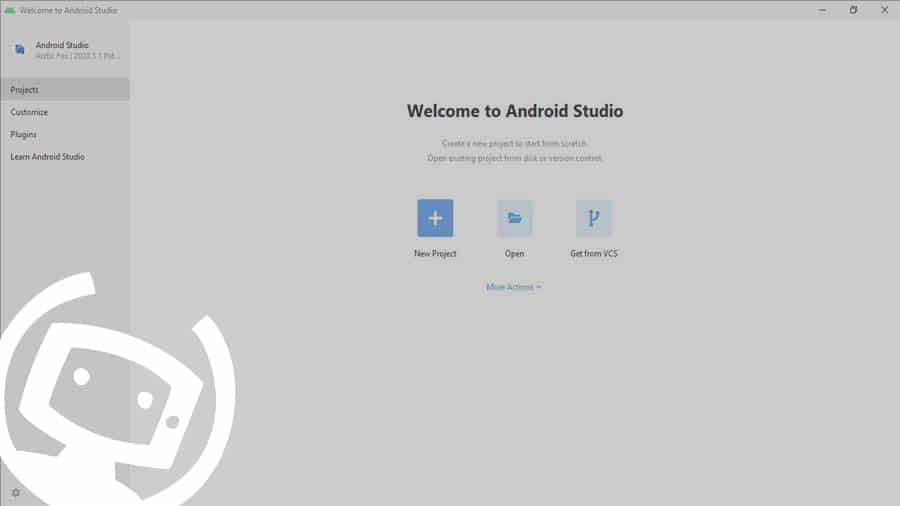Open settings gear in bottom-left corner
900x506 pixels.
pos(16,492)
